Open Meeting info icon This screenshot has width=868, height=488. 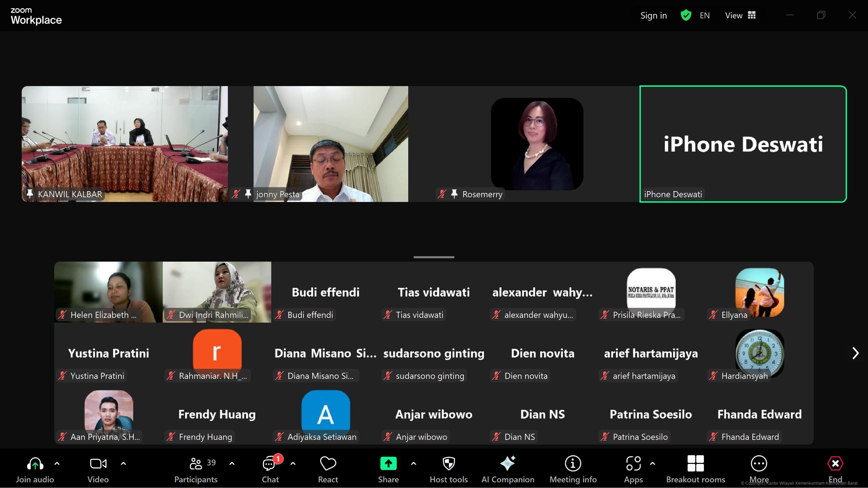pos(573,463)
